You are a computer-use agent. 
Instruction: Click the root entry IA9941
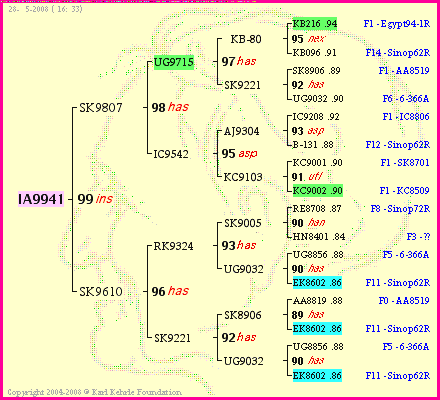tap(41, 199)
